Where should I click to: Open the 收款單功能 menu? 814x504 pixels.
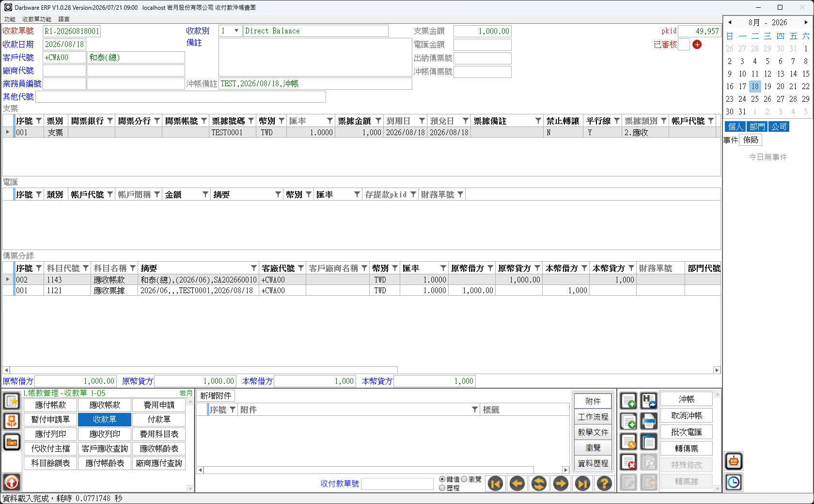37,19
